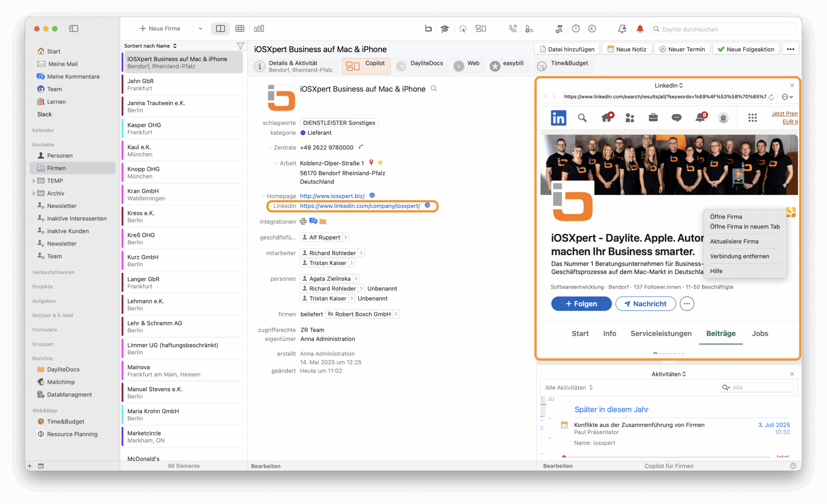Click Datei hinzufügen button
Screen dimensions: 827x504
coord(567,49)
